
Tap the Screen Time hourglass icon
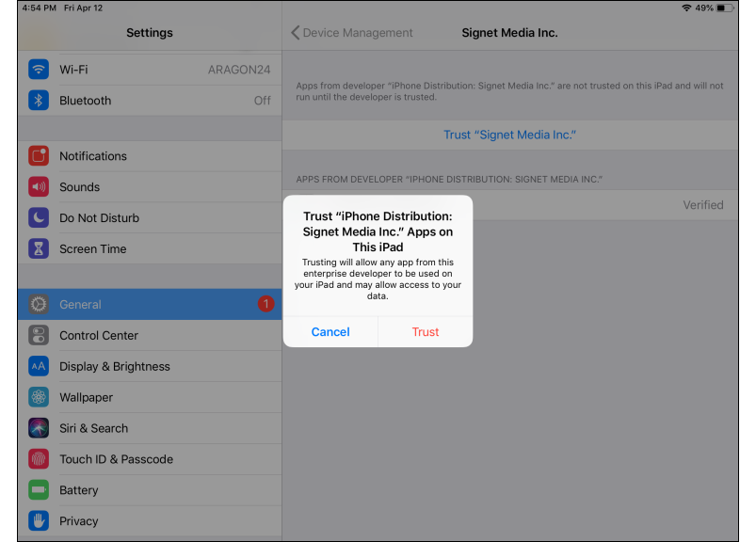click(x=39, y=249)
